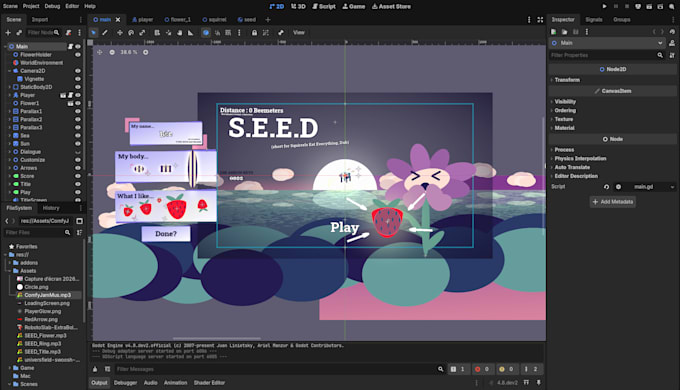Click the Instantiate Child Scene link icon
Image resolution: width=680 pixels, height=390 pixels.
coord(19,33)
